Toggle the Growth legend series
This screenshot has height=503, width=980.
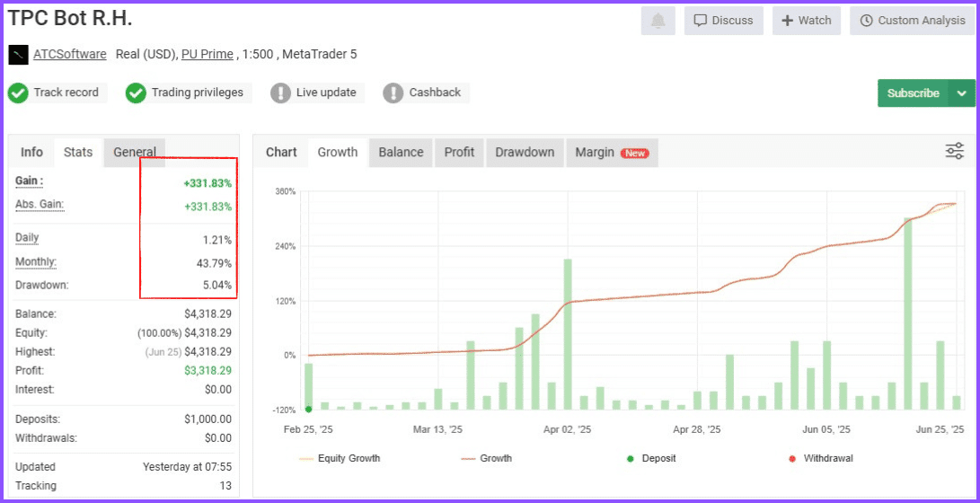coord(487,459)
